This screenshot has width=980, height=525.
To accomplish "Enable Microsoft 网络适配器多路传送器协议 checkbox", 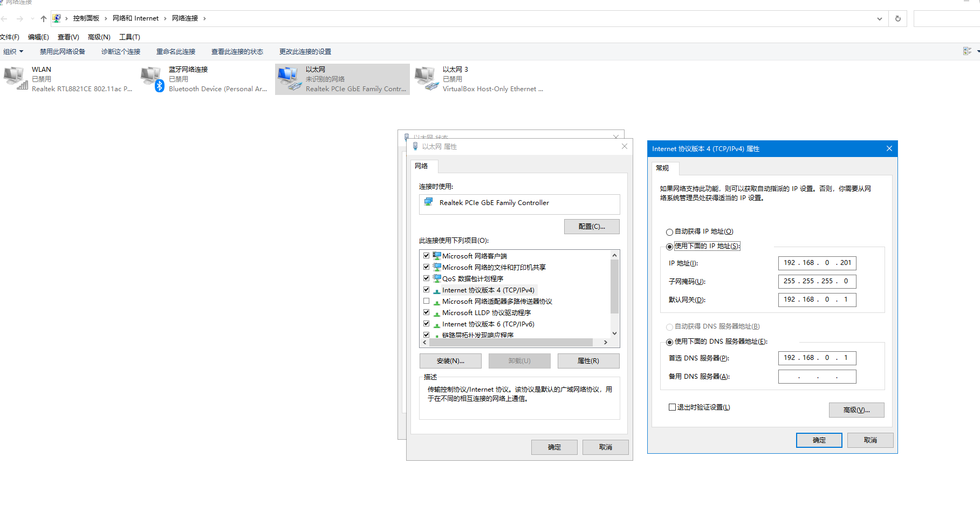I will 427,301.
